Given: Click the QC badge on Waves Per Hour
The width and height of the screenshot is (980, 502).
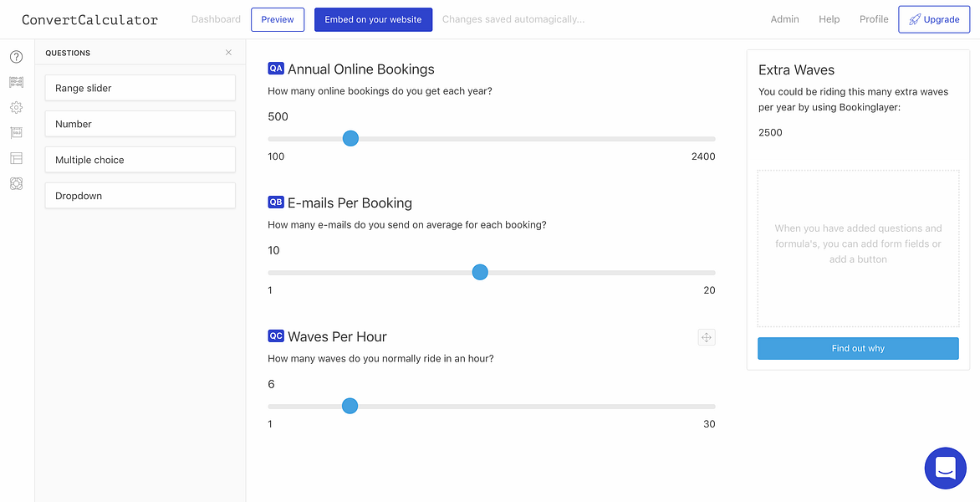Looking at the screenshot, I should [x=276, y=336].
